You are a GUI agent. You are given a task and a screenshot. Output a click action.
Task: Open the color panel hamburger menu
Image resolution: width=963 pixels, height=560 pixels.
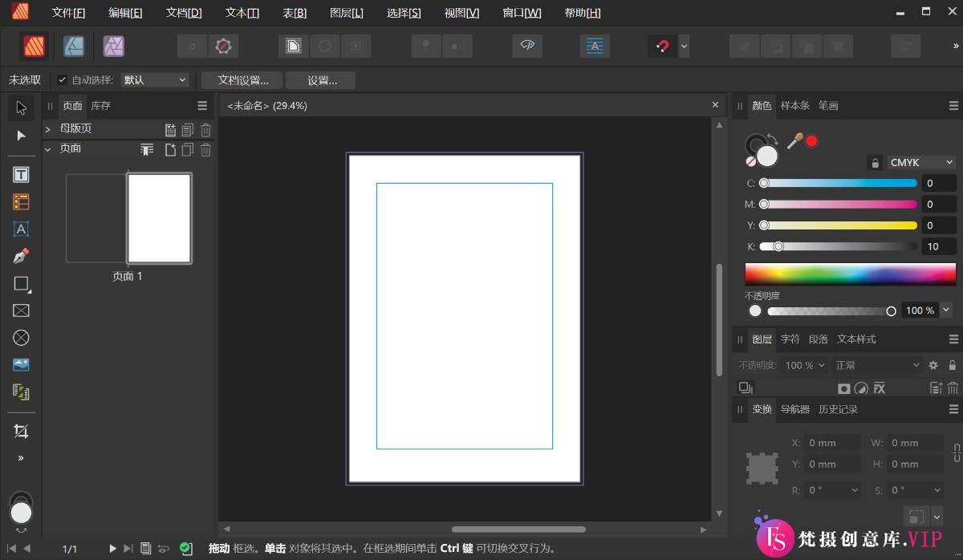point(953,106)
